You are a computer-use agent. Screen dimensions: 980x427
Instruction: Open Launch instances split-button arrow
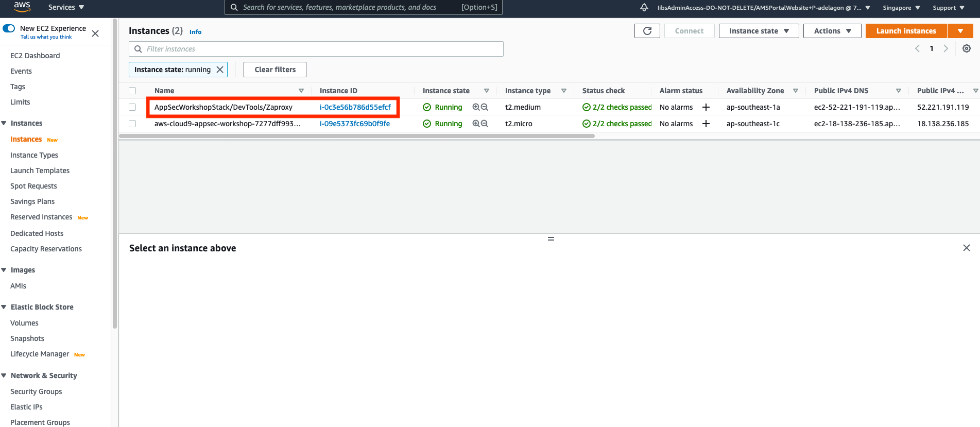(960, 31)
